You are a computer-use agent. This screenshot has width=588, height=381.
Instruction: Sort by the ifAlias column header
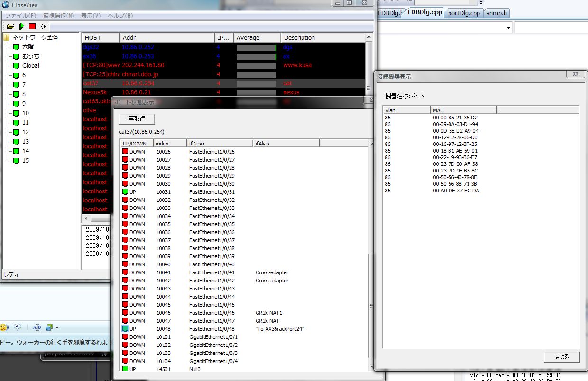286,143
